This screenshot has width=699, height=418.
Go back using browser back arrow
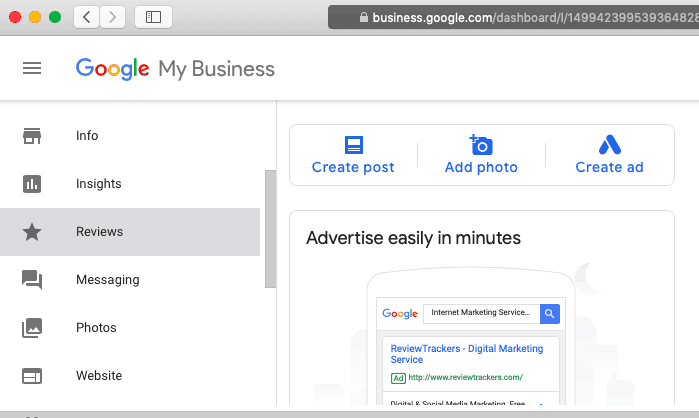pos(87,17)
